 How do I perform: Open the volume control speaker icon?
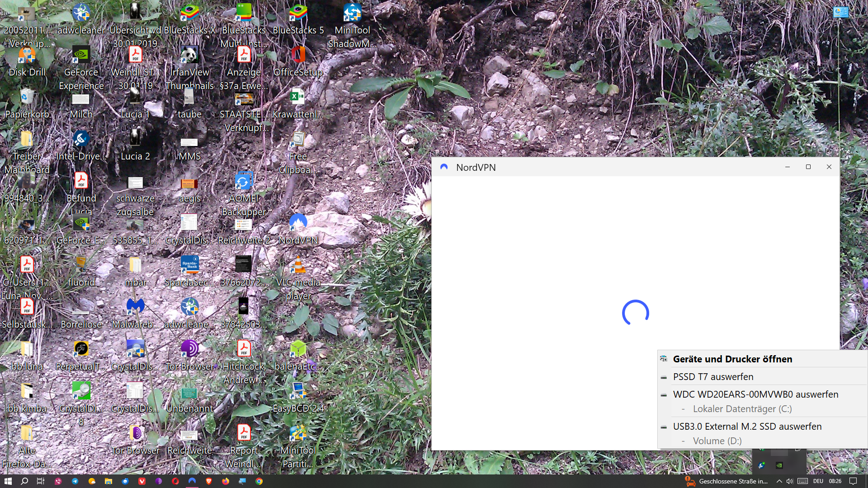(789, 481)
